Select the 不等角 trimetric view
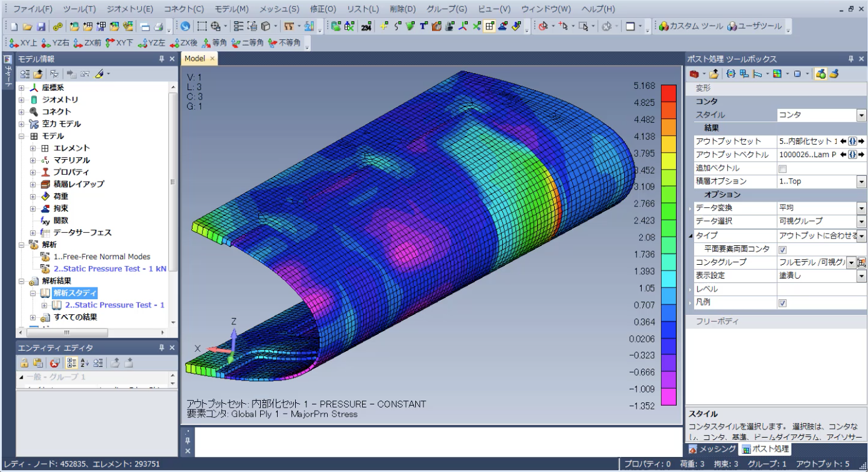 click(x=285, y=43)
